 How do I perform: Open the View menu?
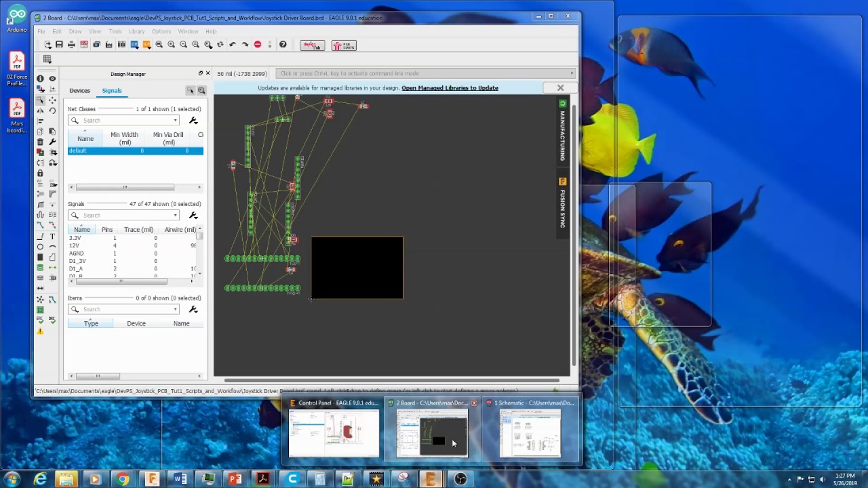(95, 31)
